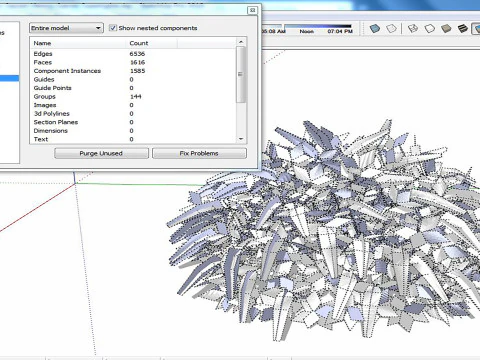Select the Groups row in statistics
Viewport: 480px width, 360px height.
click(x=133, y=96)
